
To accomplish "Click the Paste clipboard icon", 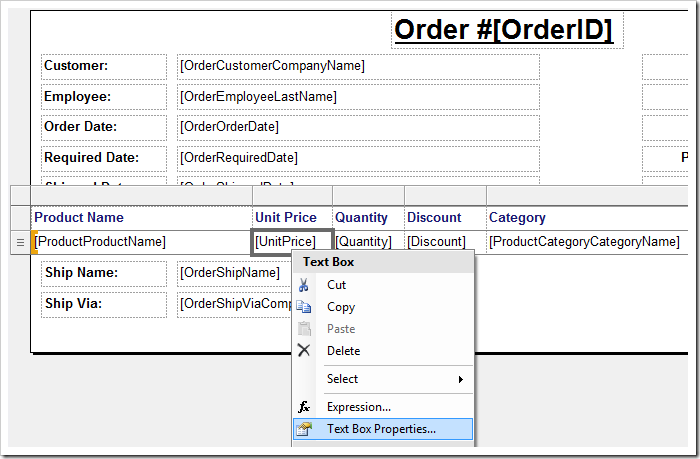I will pos(304,329).
